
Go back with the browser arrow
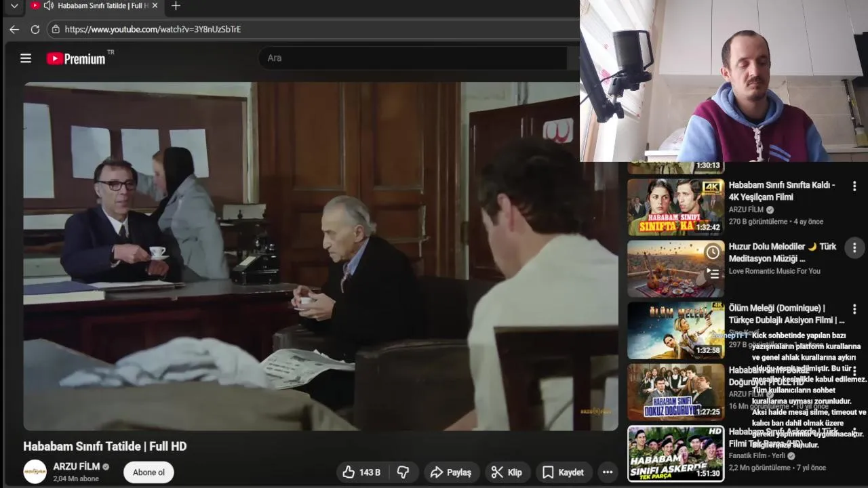coord(14,29)
